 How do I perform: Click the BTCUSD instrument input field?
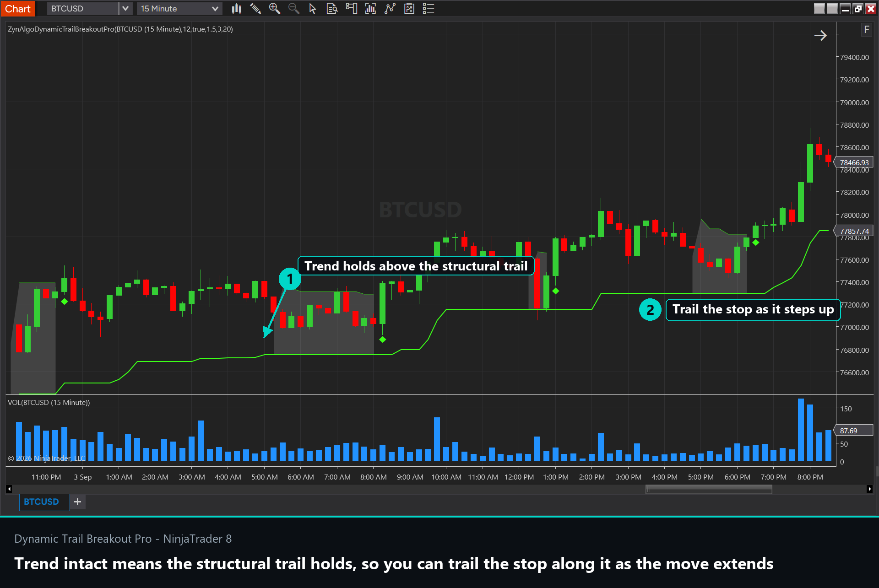[83, 9]
